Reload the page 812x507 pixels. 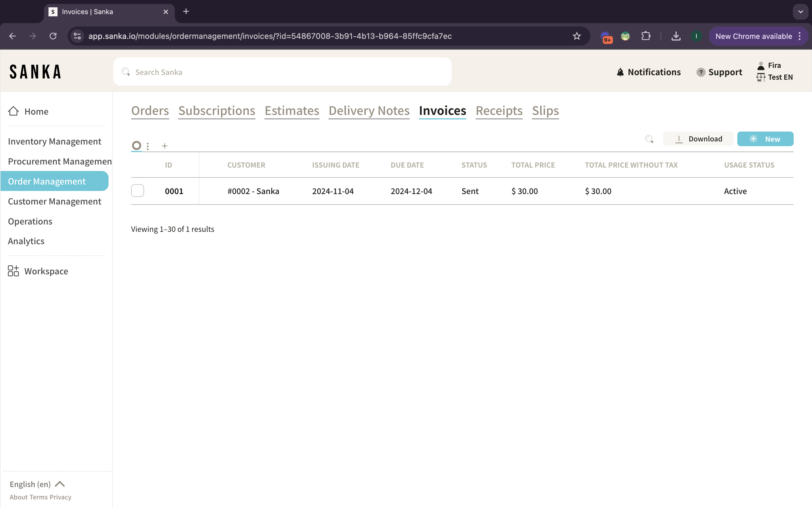click(x=53, y=36)
